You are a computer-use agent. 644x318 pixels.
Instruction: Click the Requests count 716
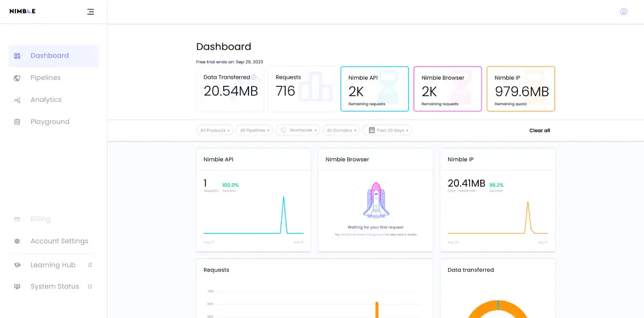[286, 91]
